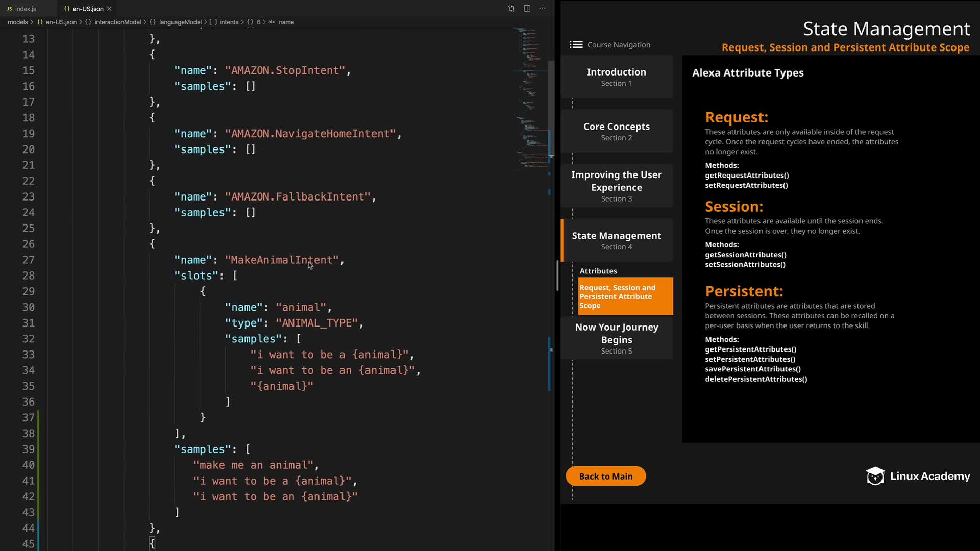Screen dimensions: 980x551
Task: Open Improving the User Experience section
Action: click(x=616, y=186)
